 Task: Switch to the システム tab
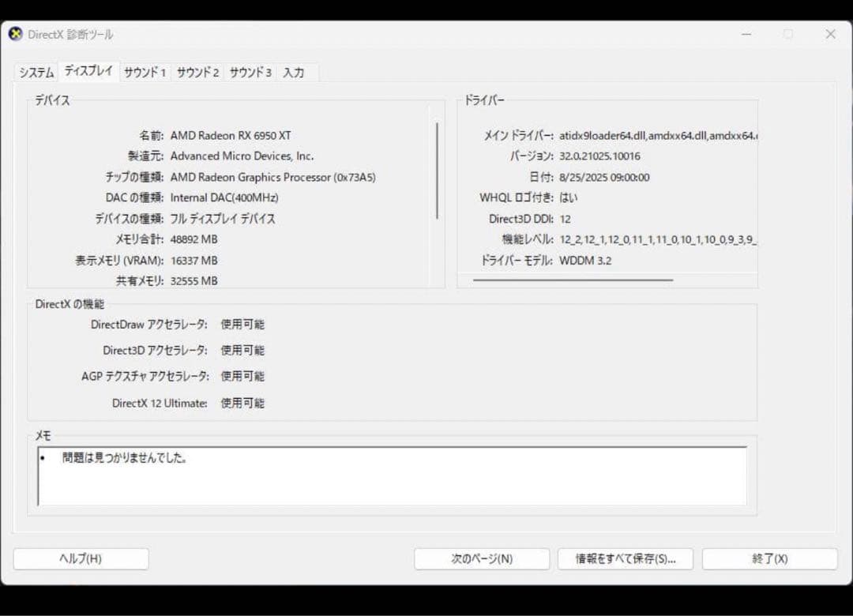click(35, 72)
